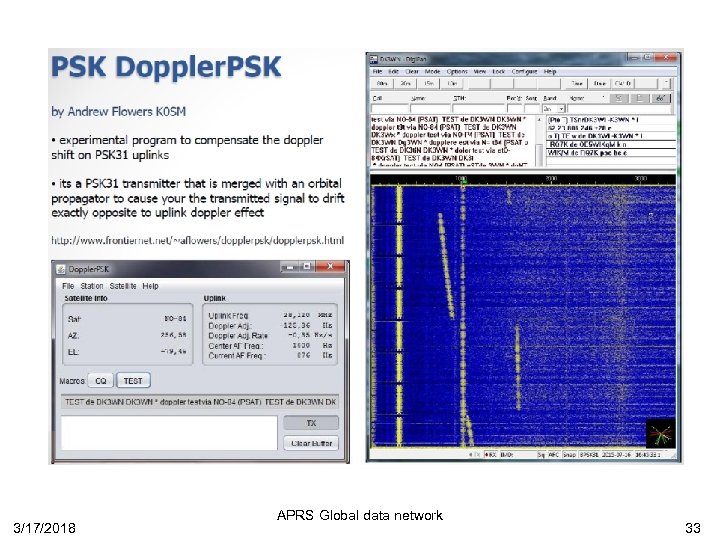Click the TEST macro button

(133, 381)
